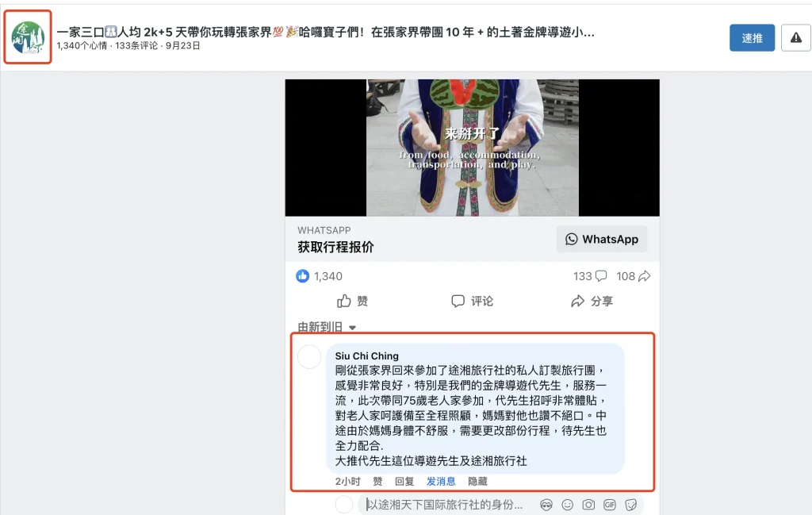Click the blue 速推 boost button
Image resolution: width=812 pixels, height=515 pixels.
pyautogui.click(x=752, y=38)
